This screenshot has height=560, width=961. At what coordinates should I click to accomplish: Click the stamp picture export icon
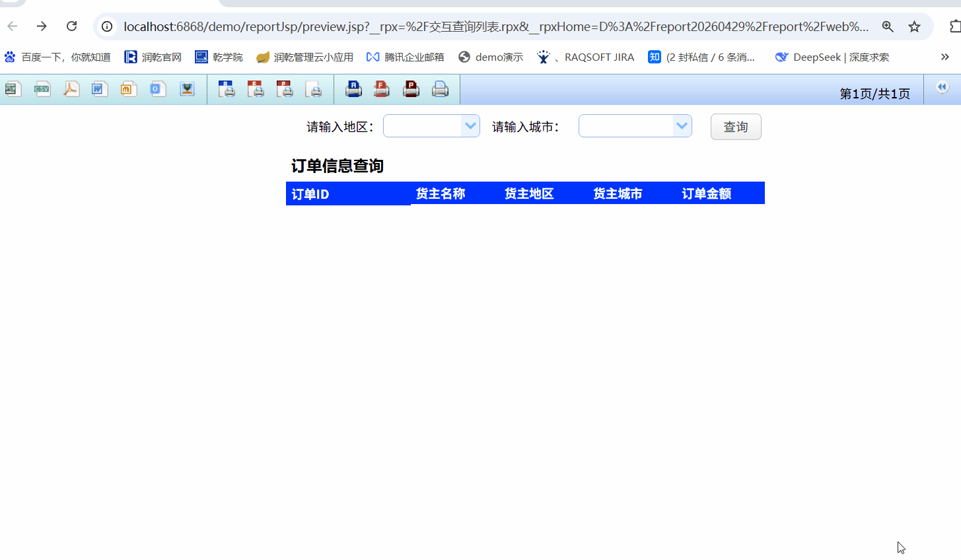point(187,88)
